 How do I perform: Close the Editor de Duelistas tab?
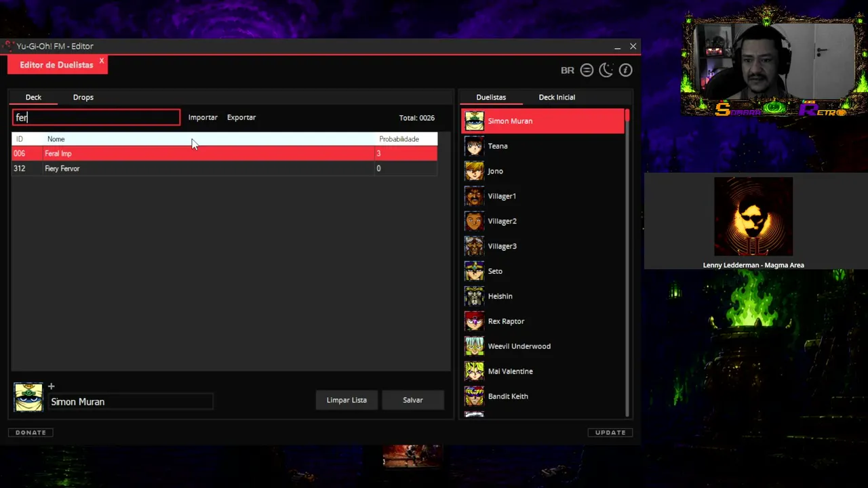(x=102, y=61)
